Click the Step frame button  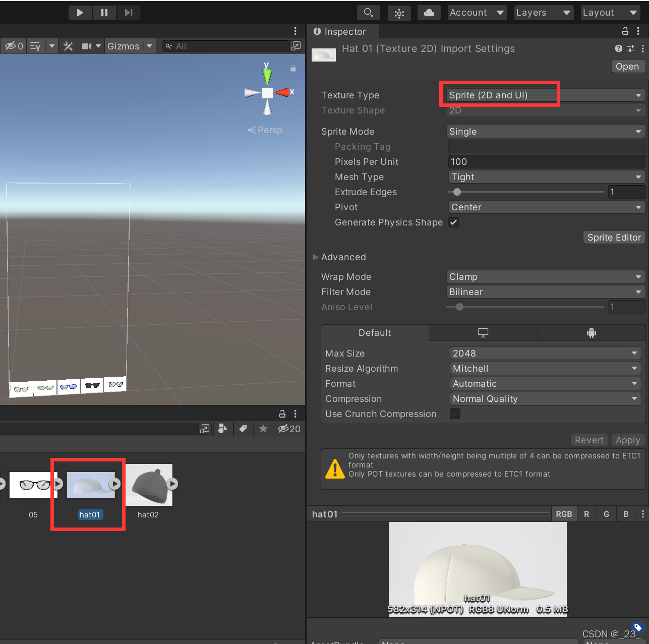(129, 13)
